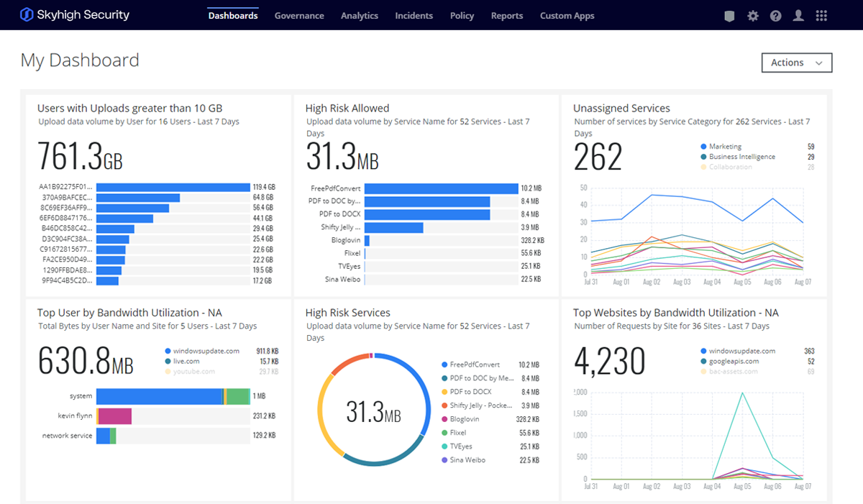
Task: Open the Analytics menu
Action: (x=360, y=16)
